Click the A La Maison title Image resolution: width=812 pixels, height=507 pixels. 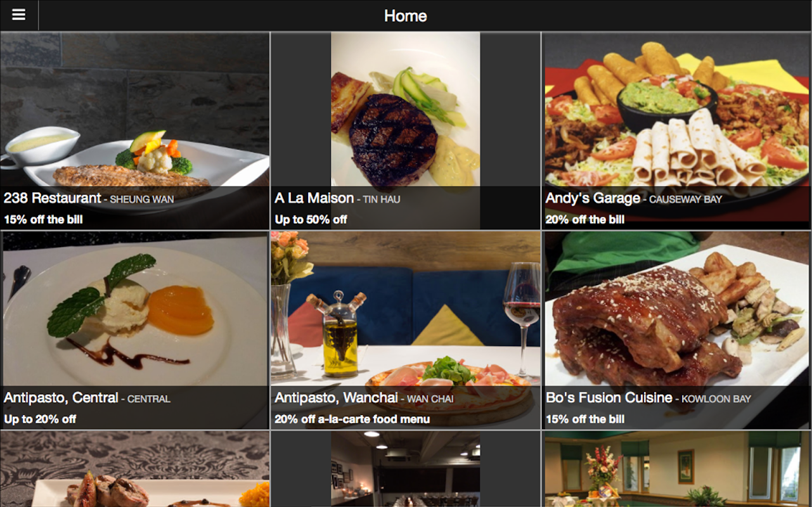[x=314, y=198]
